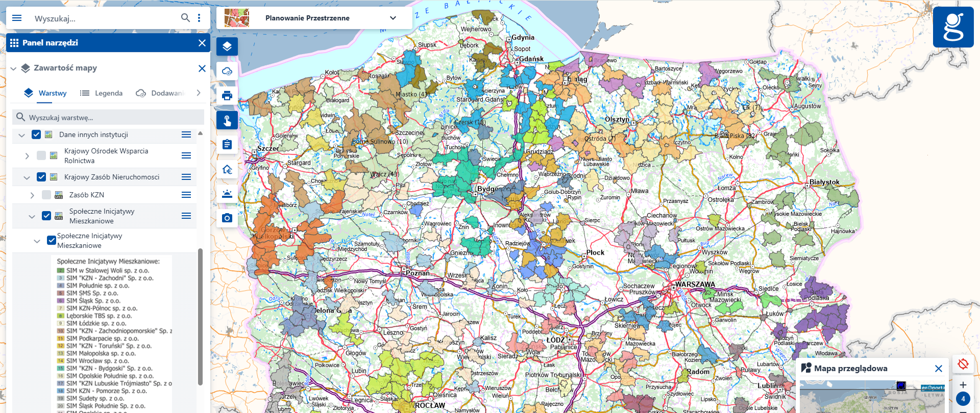Collapse nested Społeczne Inicjatywy Mieszkaniowe legend
The width and height of the screenshot is (980, 413).
[x=37, y=241]
